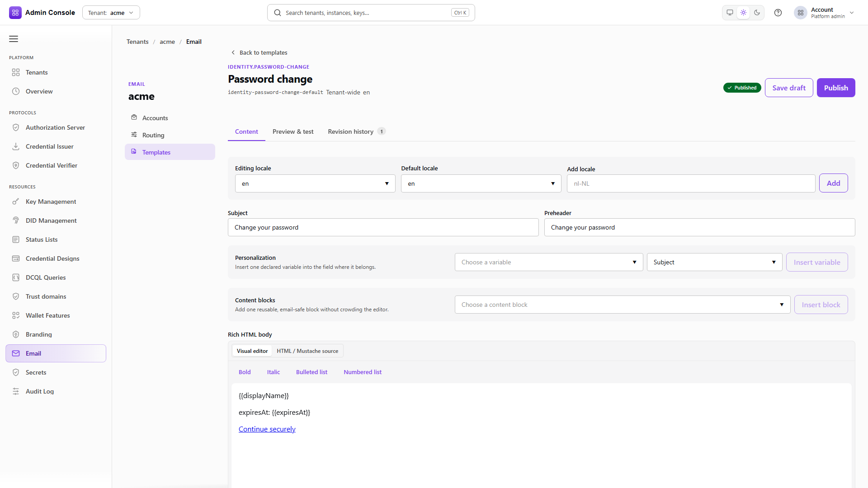Open the Choose a variable dropdown
The image size is (868, 488).
(x=549, y=262)
